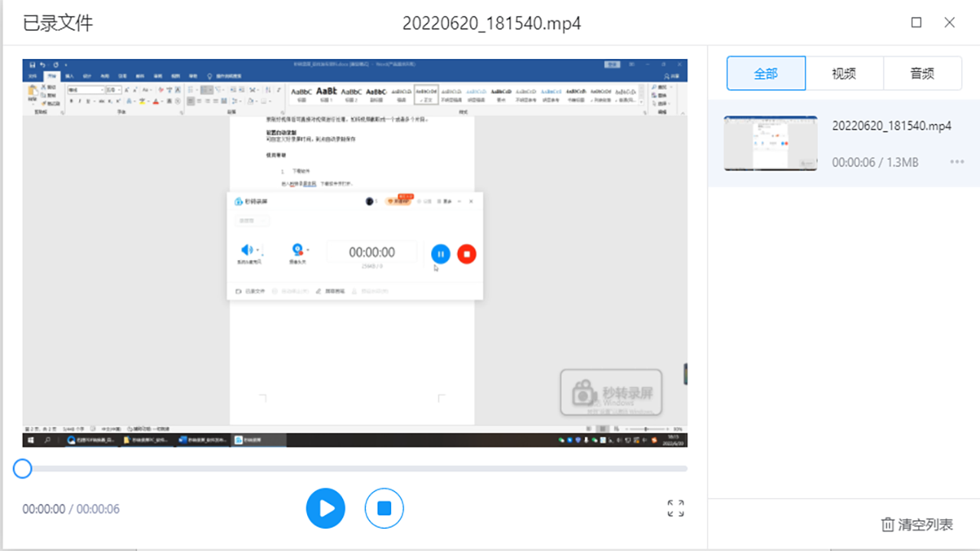
Task: Click the blue pause icon inside the video
Action: pos(441,254)
